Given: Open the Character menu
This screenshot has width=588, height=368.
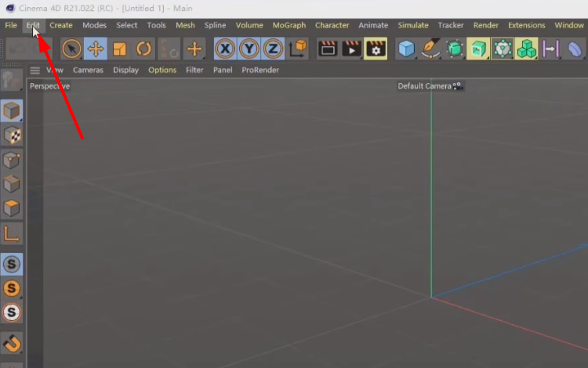Looking at the screenshot, I should (x=332, y=25).
